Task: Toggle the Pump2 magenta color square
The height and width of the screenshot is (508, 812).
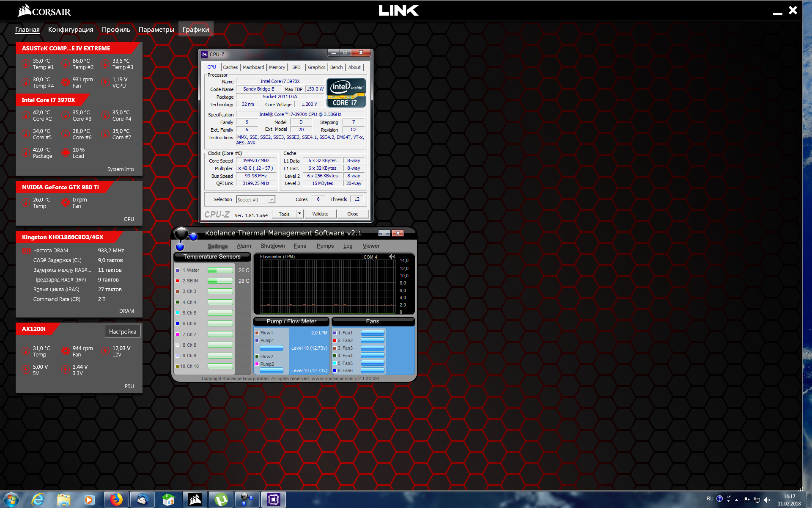Action: click(257, 364)
